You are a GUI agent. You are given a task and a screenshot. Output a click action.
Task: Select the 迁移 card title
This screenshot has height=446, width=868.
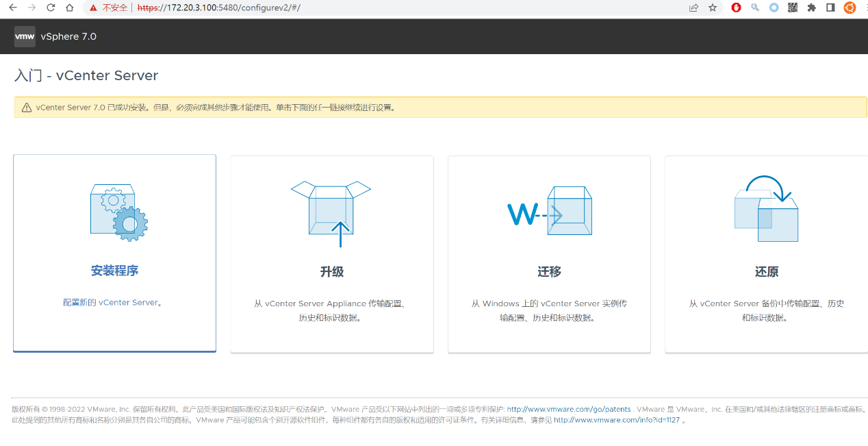click(549, 271)
